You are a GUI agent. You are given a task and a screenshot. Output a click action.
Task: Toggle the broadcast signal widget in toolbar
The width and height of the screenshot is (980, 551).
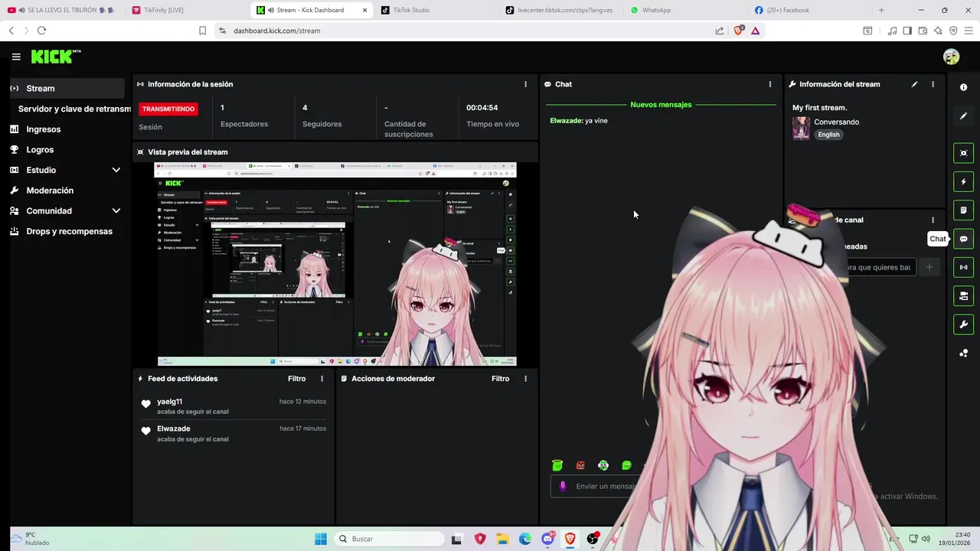tap(963, 267)
